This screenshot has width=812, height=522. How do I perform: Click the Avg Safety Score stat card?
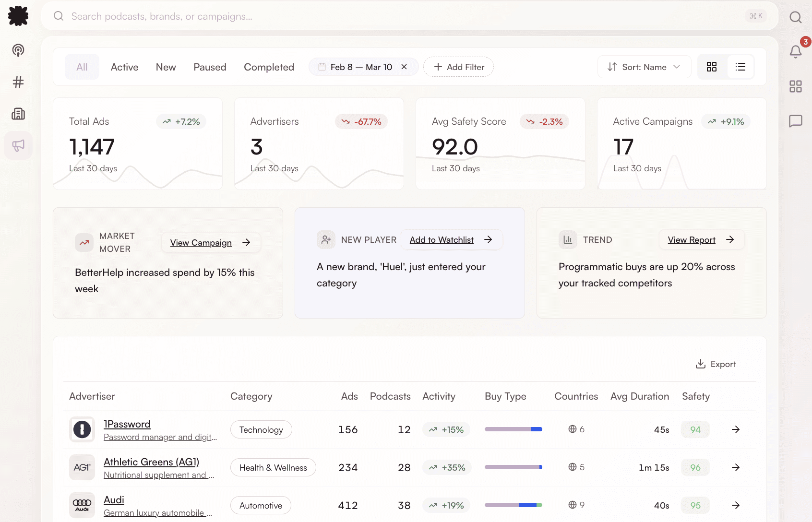tap(501, 143)
